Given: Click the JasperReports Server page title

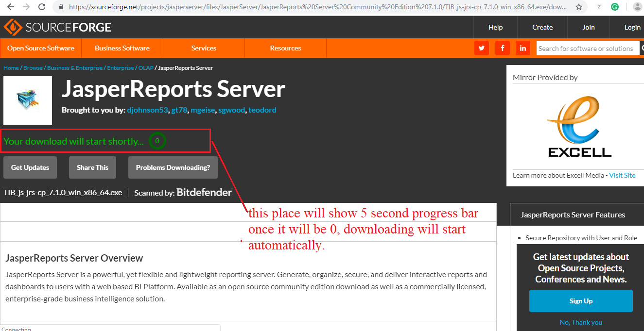Looking at the screenshot, I should coord(174,89).
